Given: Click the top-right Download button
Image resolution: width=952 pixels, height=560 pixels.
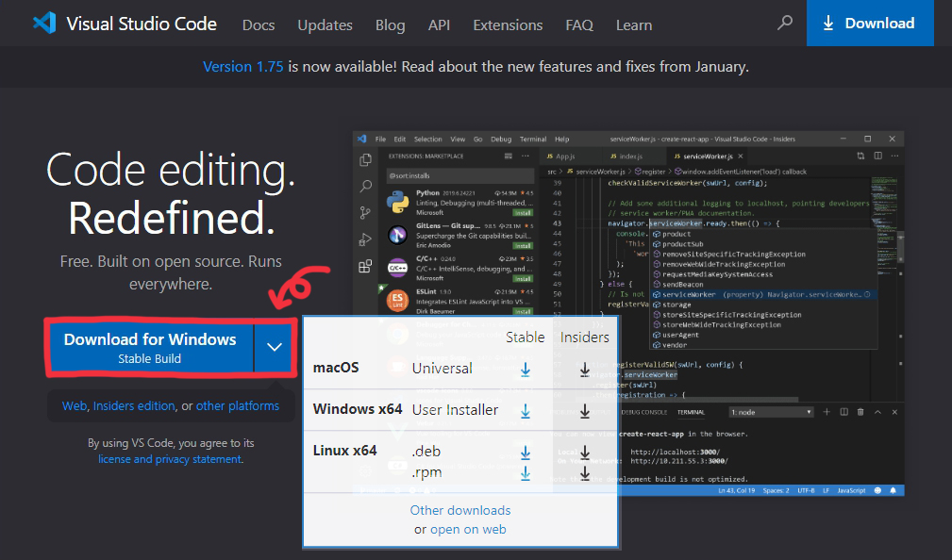Looking at the screenshot, I should point(869,23).
